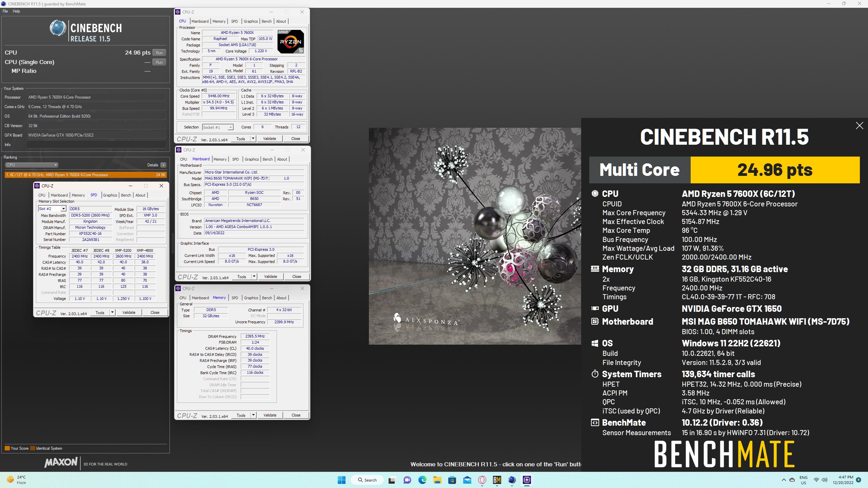The width and height of the screenshot is (868, 488).
Task: Click the OneDrive cloud tray icon
Action: pos(792,480)
